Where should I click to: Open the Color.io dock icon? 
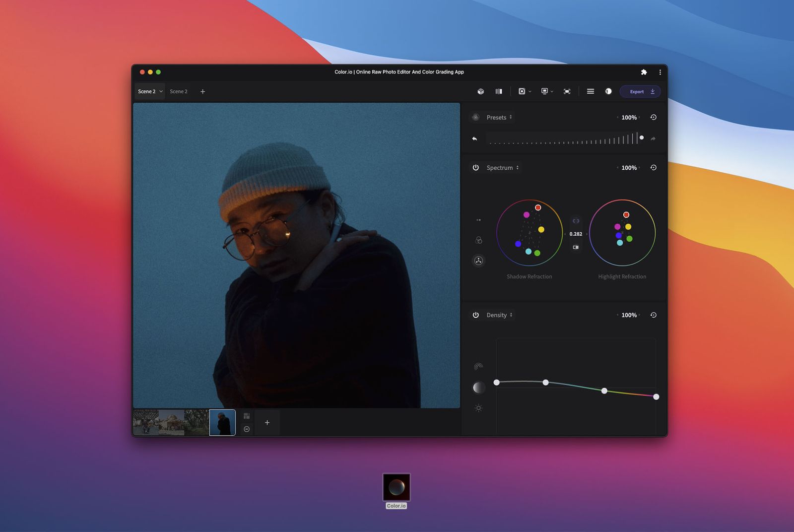(397, 487)
